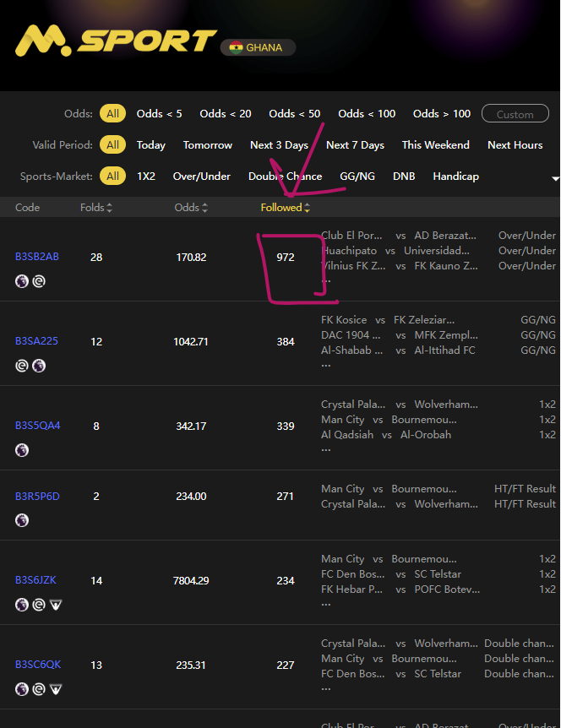Select All in Sports-Market filter

113,176
